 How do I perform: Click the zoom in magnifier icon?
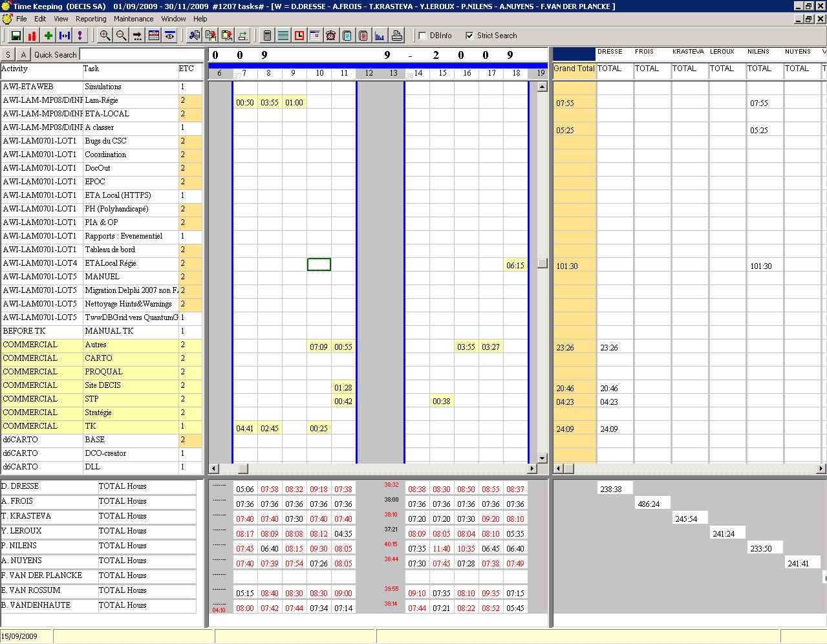(104, 36)
